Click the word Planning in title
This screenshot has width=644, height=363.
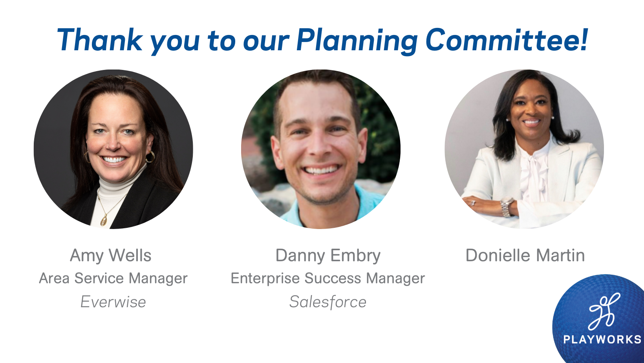[x=357, y=40]
